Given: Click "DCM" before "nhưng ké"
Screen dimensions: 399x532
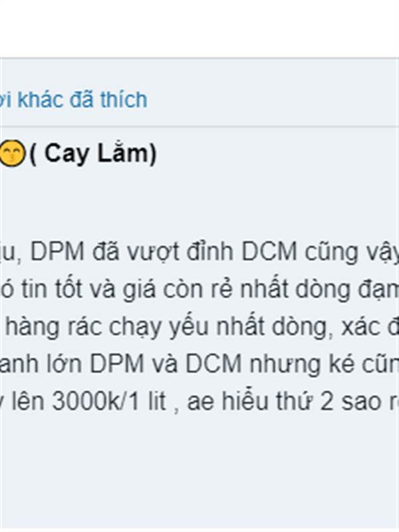Looking at the screenshot, I should tap(213, 364).
